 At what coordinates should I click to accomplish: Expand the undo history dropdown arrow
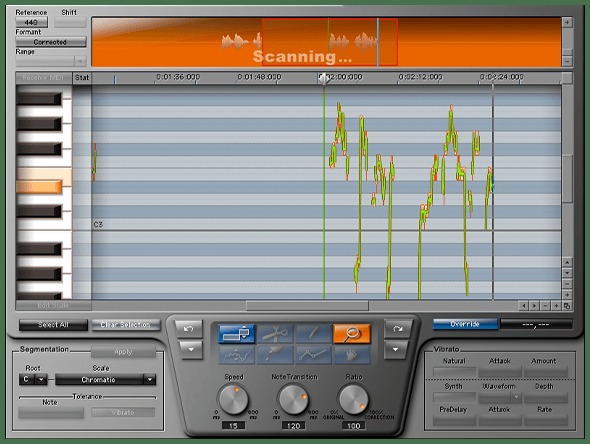click(191, 350)
